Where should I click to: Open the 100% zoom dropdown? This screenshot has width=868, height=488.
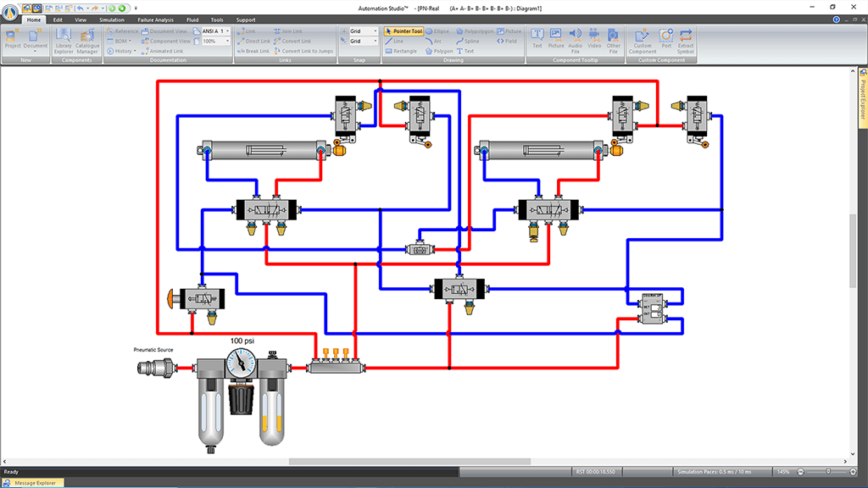tap(213, 41)
